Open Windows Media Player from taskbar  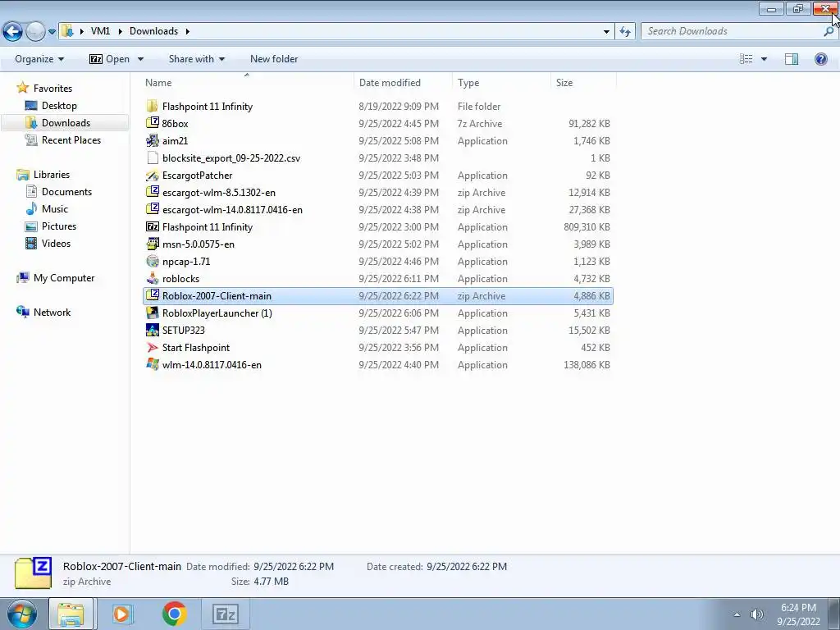(122, 614)
